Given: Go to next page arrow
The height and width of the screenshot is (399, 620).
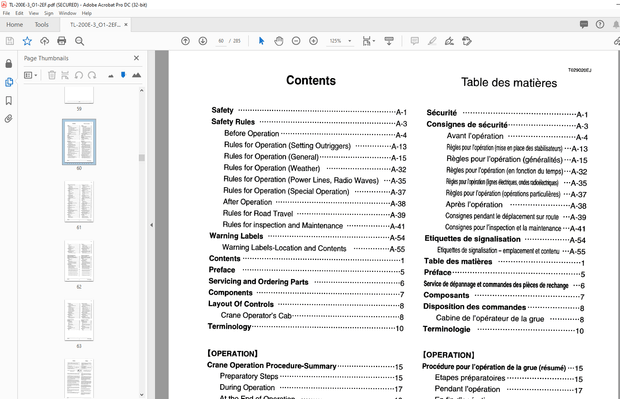Looking at the screenshot, I should click(x=203, y=41).
